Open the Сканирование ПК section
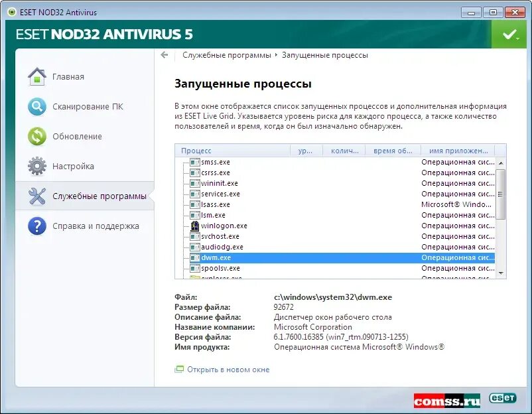The height and width of the screenshot is (414, 532). pos(88,107)
